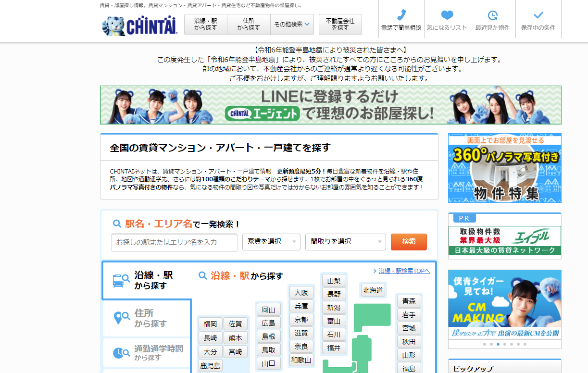Expand その他検索 dropdown in header
Image resolution: width=588 pixels, height=373 pixels.
[x=292, y=24]
